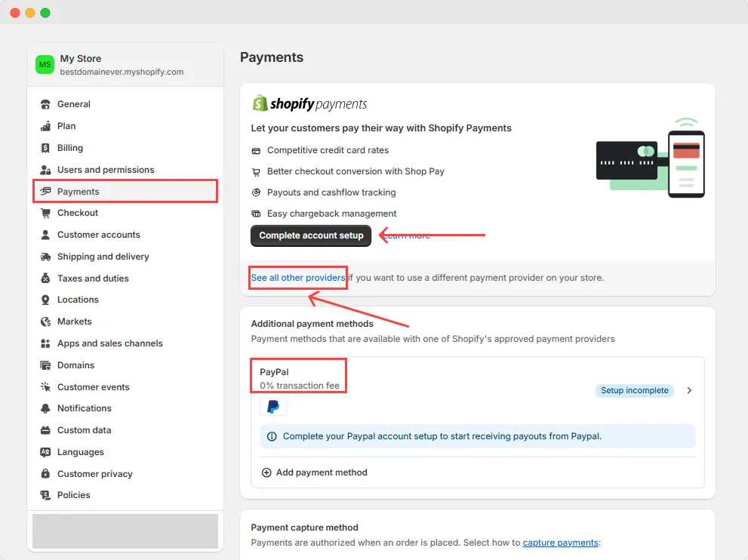Expand PayPal details using the right chevron
This screenshot has width=748, height=560.
pyautogui.click(x=688, y=390)
